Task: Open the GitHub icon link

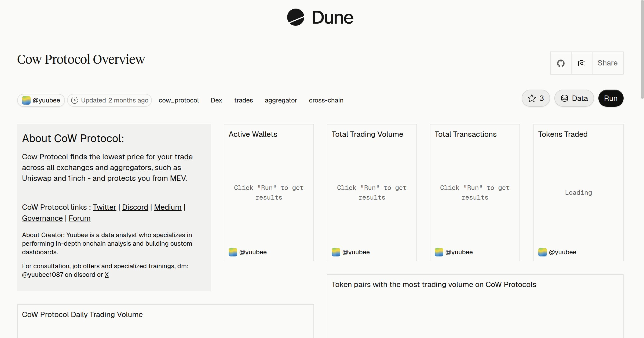Action: pos(561,63)
